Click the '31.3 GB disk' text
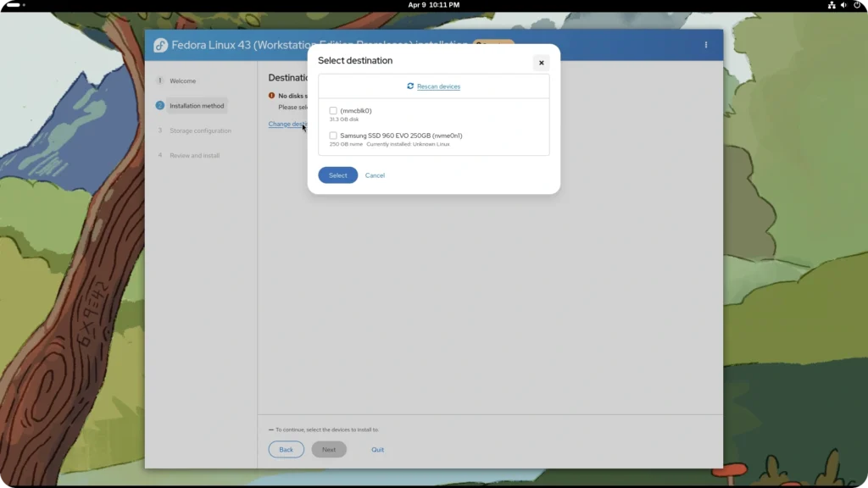This screenshot has width=868, height=488. click(x=344, y=119)
